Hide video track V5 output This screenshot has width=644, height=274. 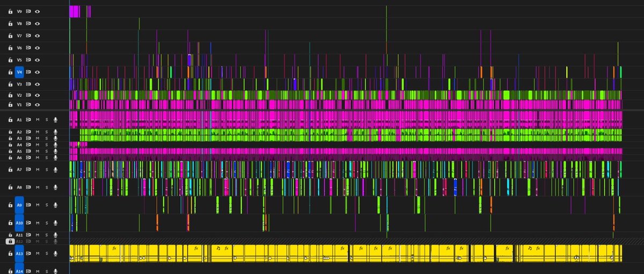coord(38,60)
